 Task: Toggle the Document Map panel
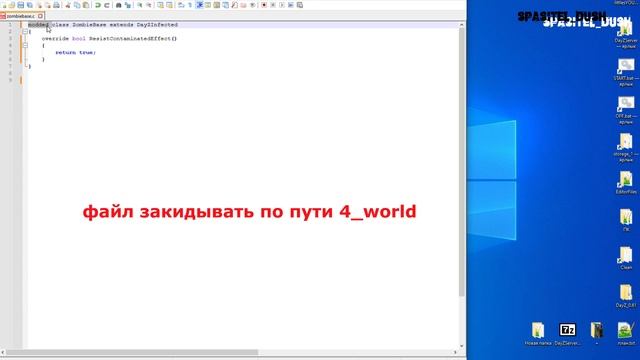click(x=217, y=5)
